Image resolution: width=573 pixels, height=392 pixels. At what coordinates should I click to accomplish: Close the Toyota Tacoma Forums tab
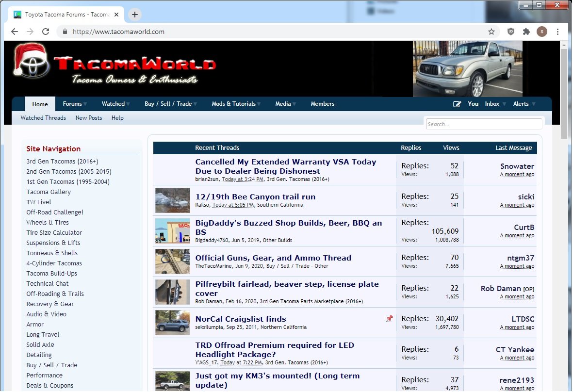tap(116, 15)
